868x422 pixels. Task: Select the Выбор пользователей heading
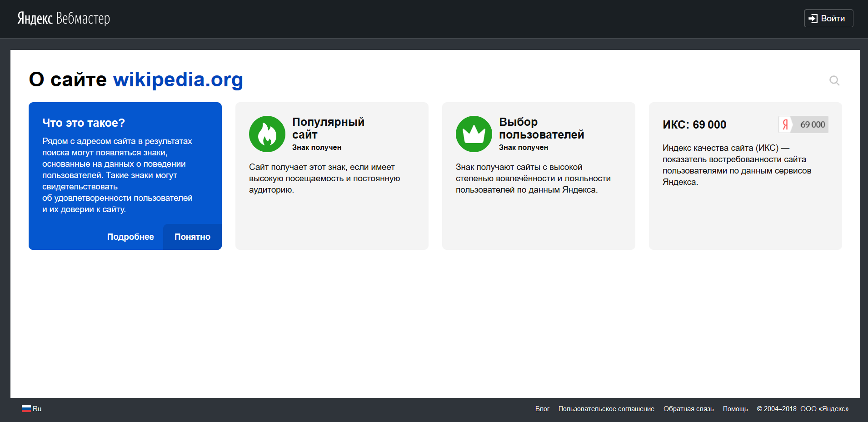tap(541, 128)
